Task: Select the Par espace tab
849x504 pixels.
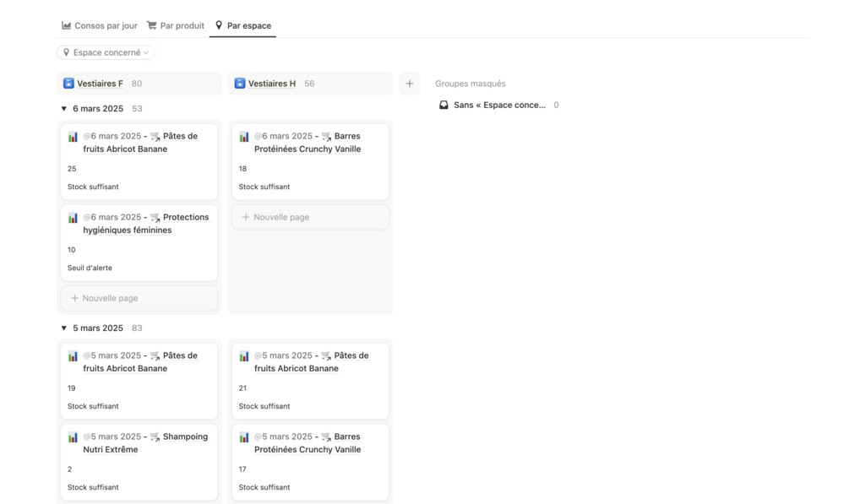Action: 243,25
